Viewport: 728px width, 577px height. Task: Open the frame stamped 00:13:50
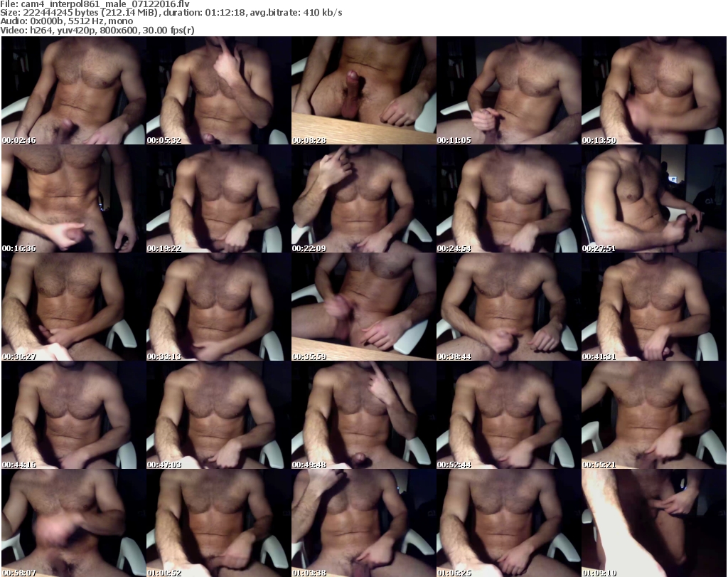click(654, 90)
